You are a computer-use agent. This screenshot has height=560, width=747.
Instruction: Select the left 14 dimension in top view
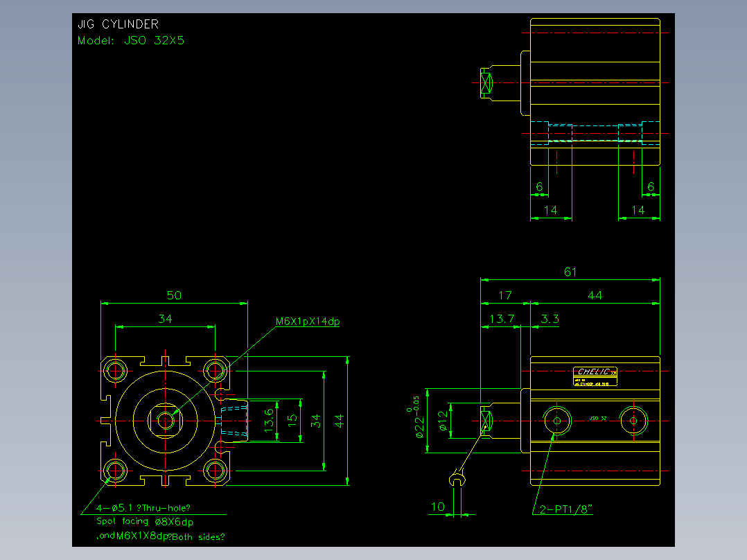click(x=551, y=210)
